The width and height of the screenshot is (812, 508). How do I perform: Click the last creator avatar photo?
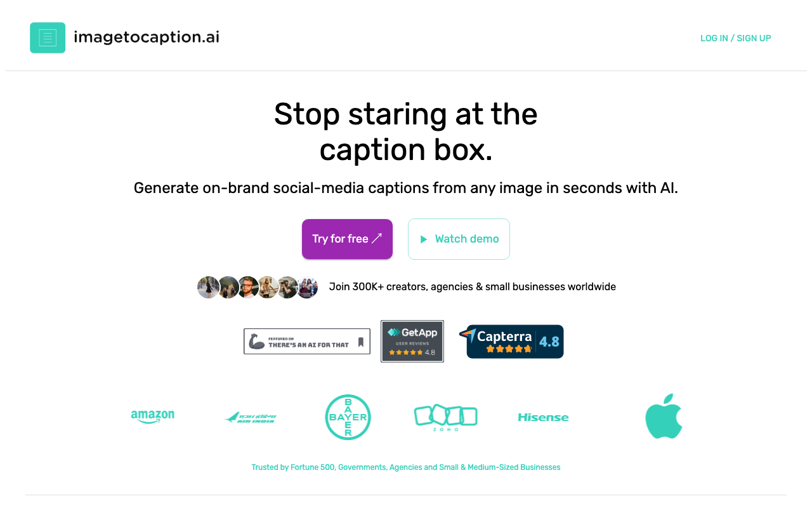coord(308,287)
